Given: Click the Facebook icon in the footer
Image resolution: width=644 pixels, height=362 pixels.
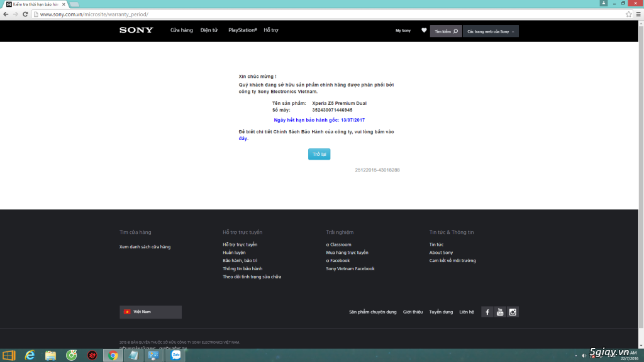Looking at the screenshot, I should coord(487,312).
